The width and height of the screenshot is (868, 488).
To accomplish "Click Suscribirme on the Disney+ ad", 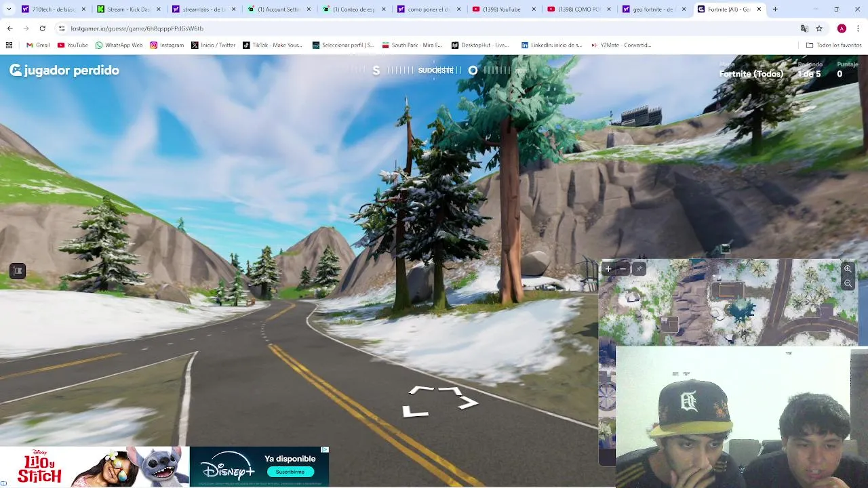I will pyautogui.click(x=290, y=472).
